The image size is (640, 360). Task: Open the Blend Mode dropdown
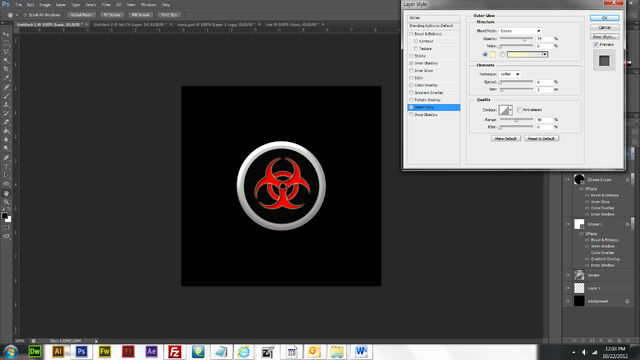520,31
